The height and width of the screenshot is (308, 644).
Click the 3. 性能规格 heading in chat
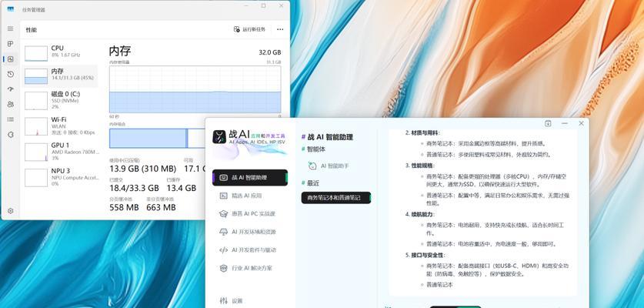[x=420, y=166]
